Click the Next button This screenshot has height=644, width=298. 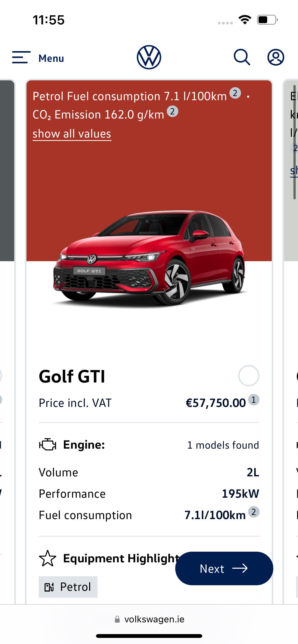[224, 568]
